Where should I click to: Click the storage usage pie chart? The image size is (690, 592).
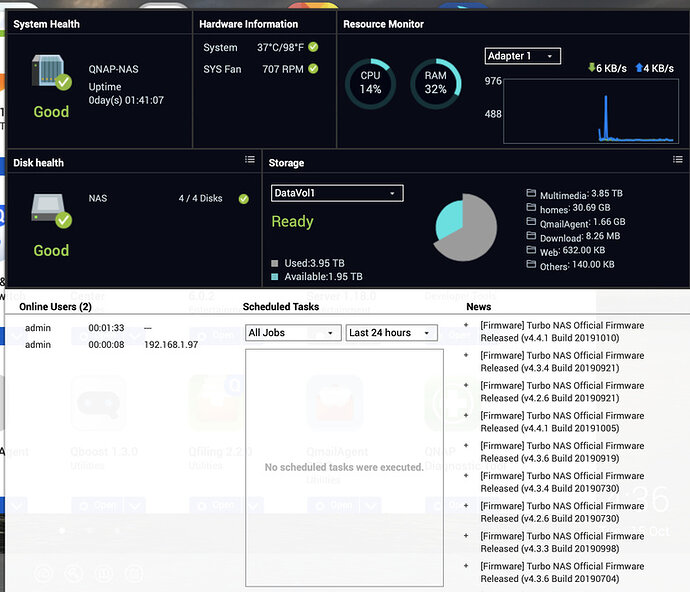tap(465, 228)
